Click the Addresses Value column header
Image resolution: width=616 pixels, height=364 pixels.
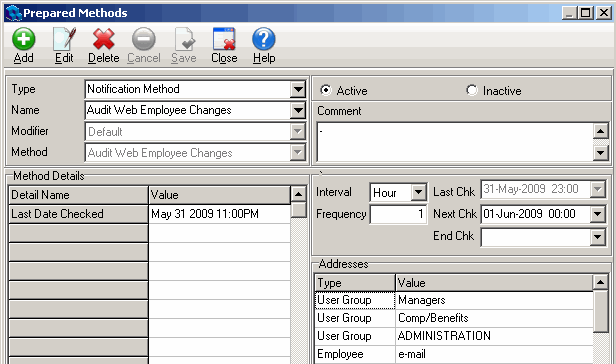494,283
